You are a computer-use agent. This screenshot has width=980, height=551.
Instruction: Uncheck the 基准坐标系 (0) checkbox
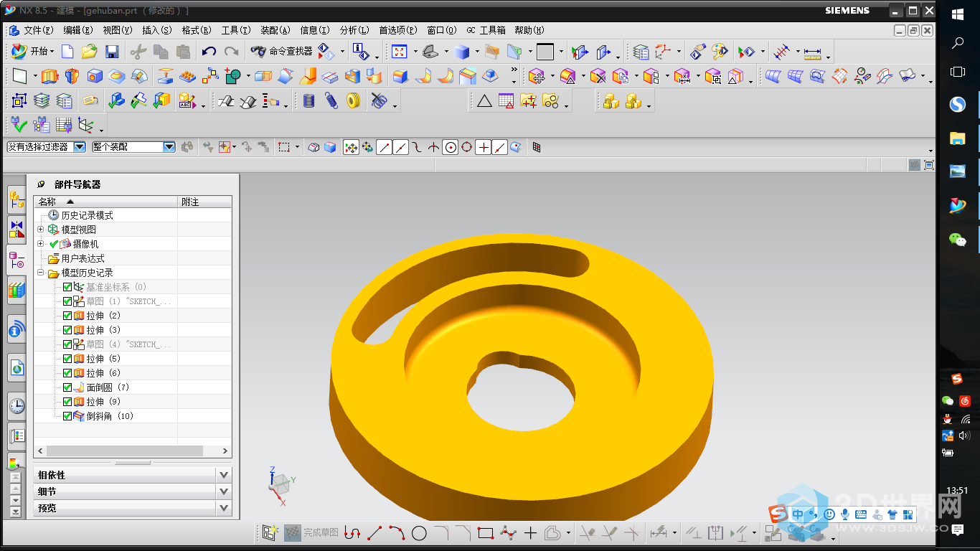(67, 287)
